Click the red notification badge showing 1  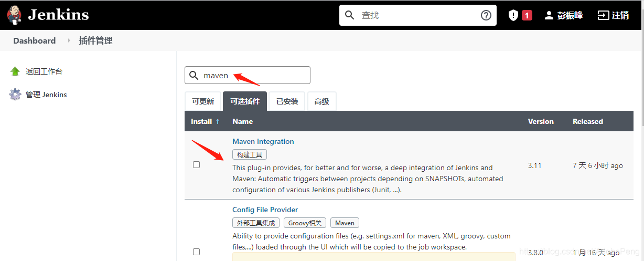527,15
